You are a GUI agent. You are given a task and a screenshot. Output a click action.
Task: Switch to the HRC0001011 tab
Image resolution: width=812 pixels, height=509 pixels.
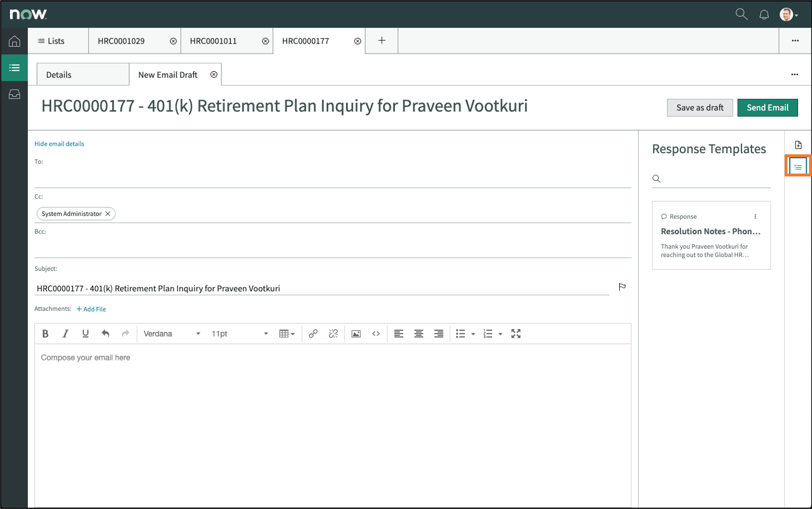coord(213,41)
